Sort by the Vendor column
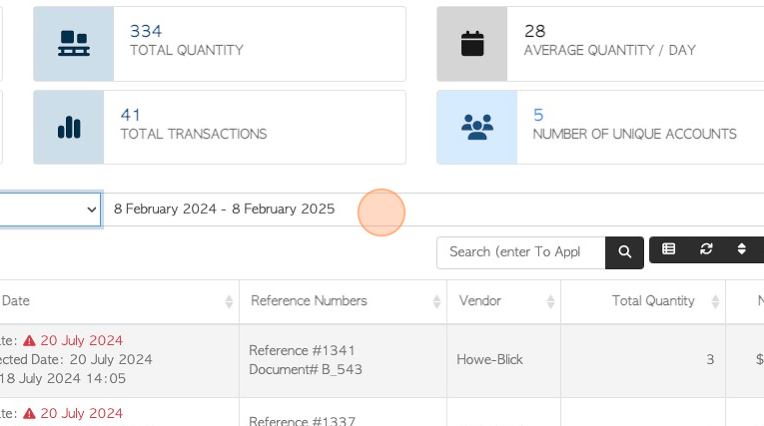The image size is (764, 426). coord(503,301)
